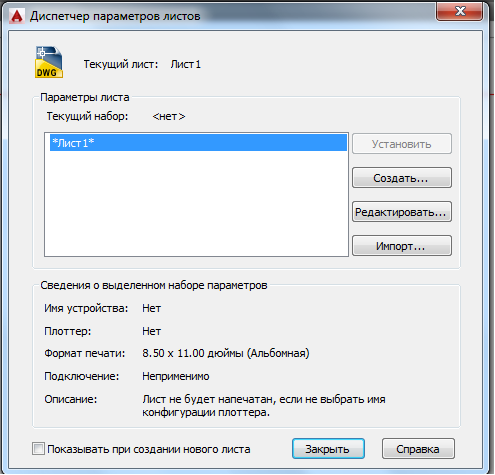This screenshot has height=475, width=495.
Task: Enable Показывать при создании нового листа checkbox
Action: coord(38,449)
